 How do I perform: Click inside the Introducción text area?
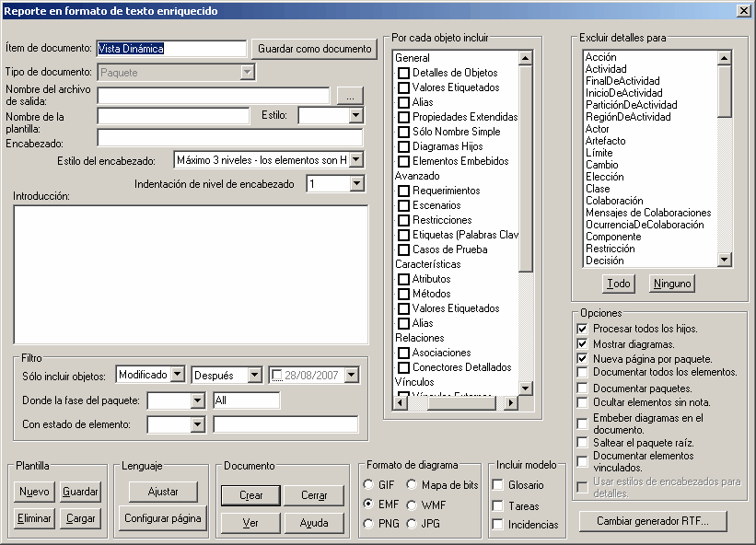(191, 274)
